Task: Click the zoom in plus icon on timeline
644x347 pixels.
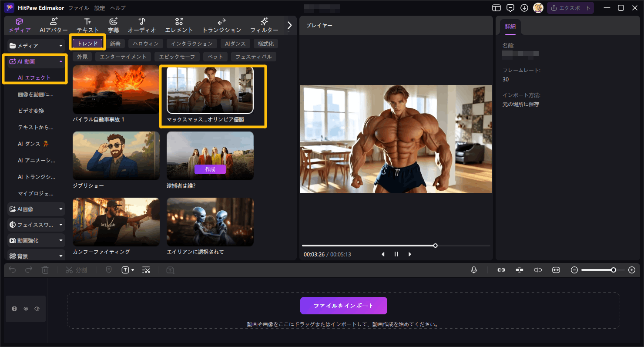Action: [632, 270]
